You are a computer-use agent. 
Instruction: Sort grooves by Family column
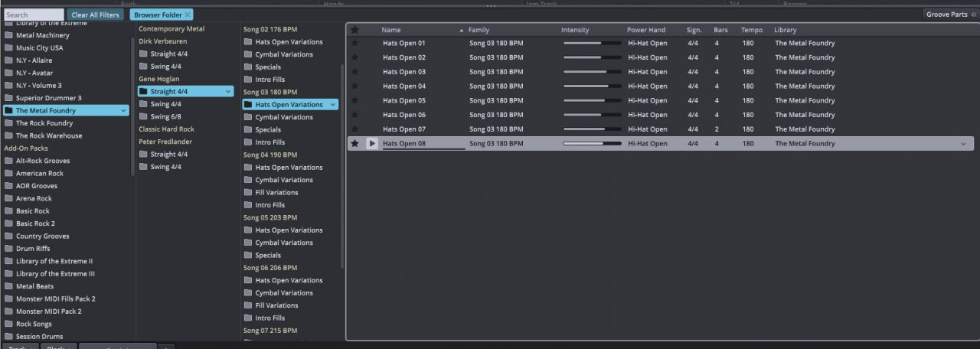point(479,30)
